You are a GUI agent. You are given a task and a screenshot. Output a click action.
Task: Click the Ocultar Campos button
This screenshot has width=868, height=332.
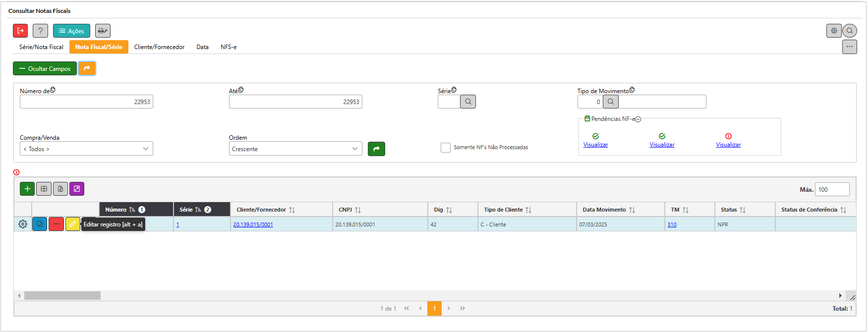pos(45,68)
